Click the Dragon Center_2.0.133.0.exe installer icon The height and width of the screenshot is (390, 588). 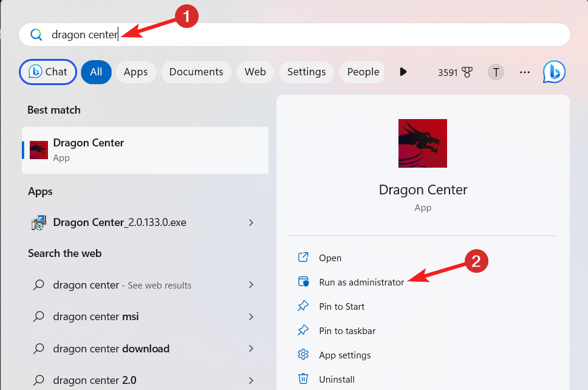[x=39, y=222]
